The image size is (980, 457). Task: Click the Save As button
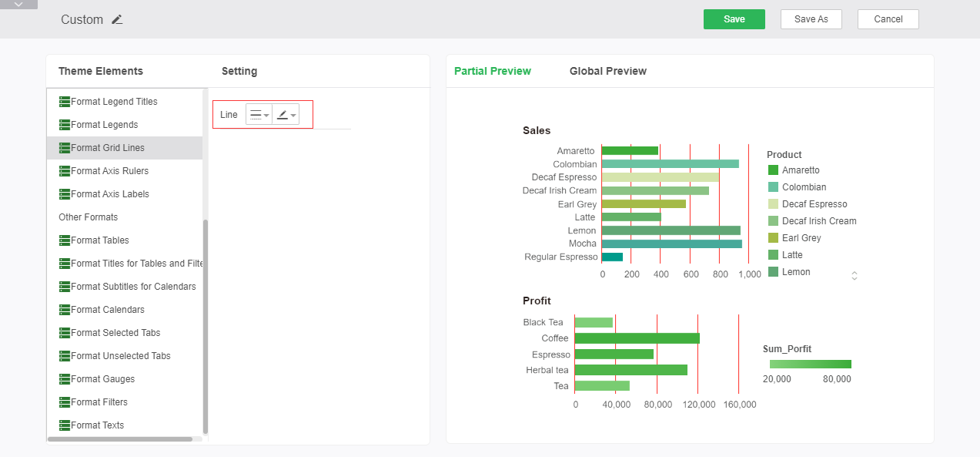[811, 19]
